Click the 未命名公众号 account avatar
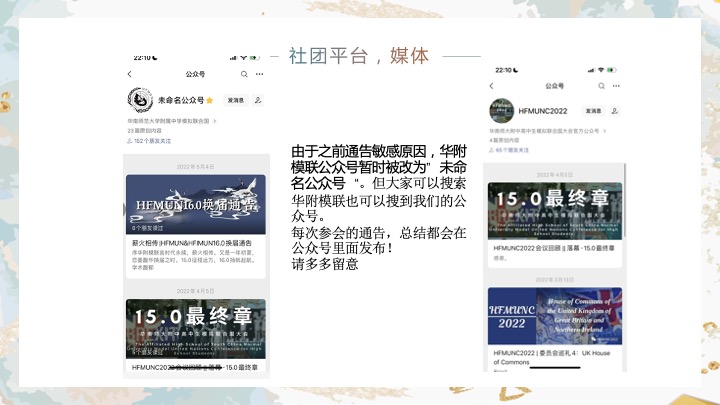This screenshot has height=405, width=720. coord(140,100)
